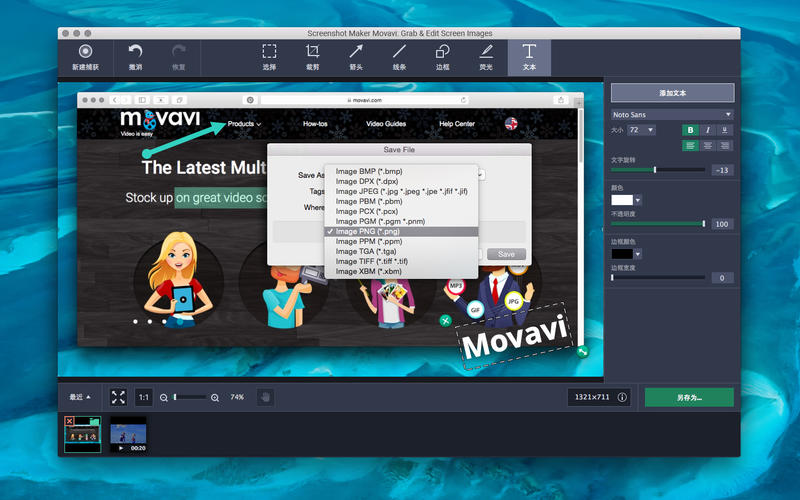Image resolution: width=800 pixels, height=500 pixels.
Task: Click the zoom out magnifier icon
Action: (x=164, y=397)
